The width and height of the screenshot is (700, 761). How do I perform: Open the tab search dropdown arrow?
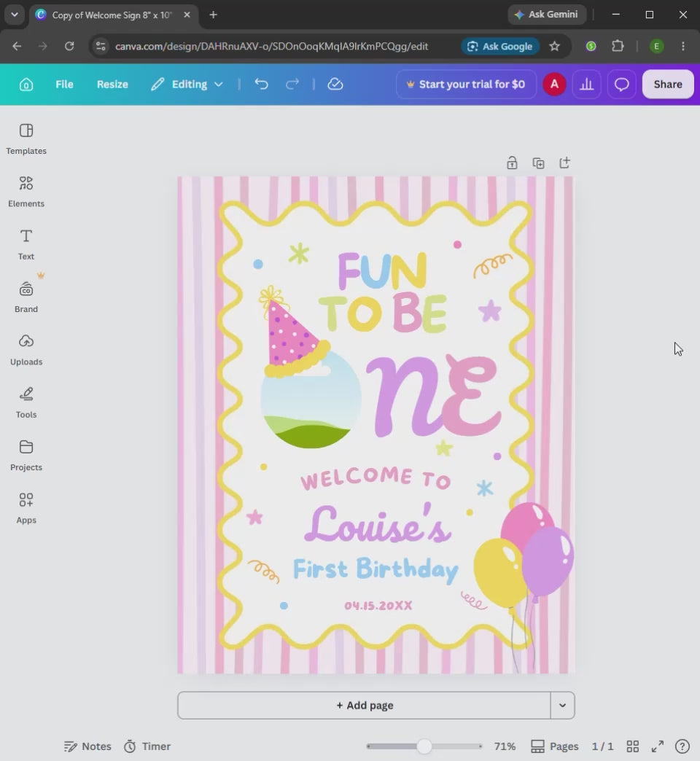click(x=15, y=15)
